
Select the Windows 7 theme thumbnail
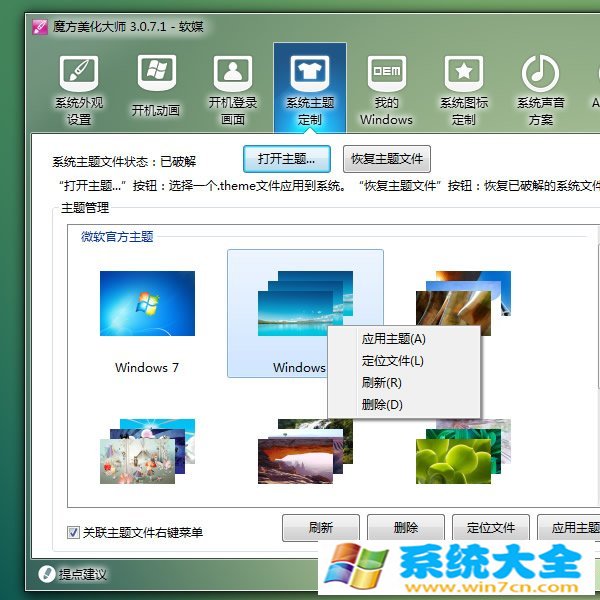coord(147,303)
